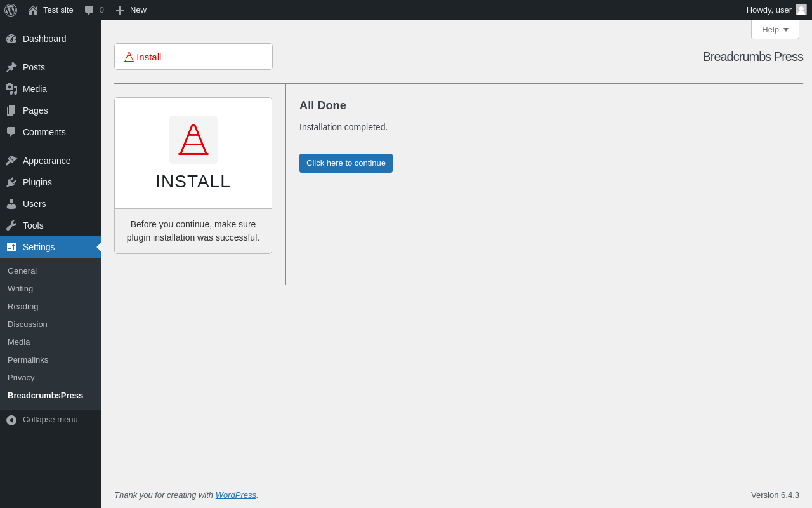The width and height of the screenshot is (812, 508).
Task: Click the user avatar icon
Action: point(801,10)
